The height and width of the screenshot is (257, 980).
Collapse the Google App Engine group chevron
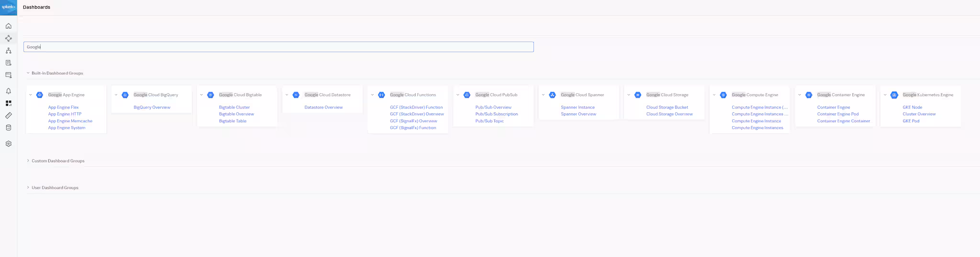[x=31, y=95]
